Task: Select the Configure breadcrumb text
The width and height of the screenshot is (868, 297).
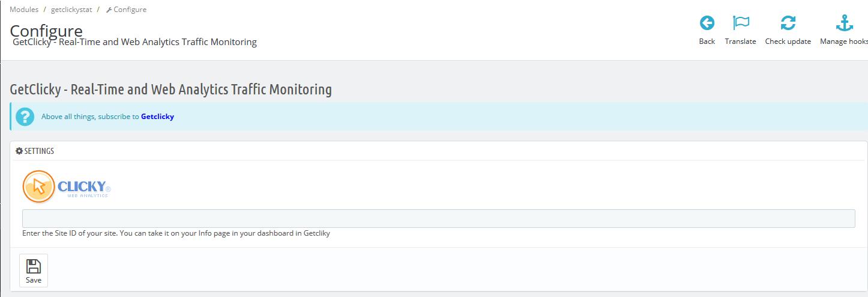Action: coord(130,10)
